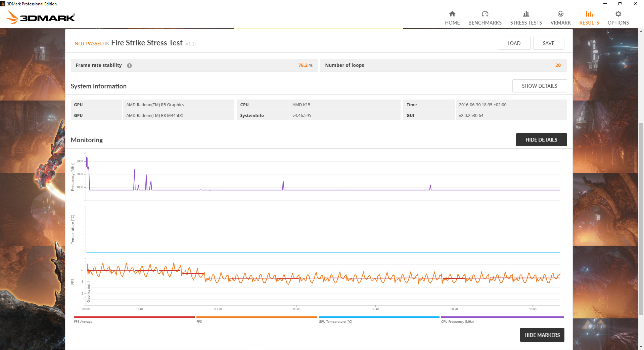Click the Frame rate stability info icon
This screenshot has height=350, width=644.
pyautogui.click(x=129, y=66)
